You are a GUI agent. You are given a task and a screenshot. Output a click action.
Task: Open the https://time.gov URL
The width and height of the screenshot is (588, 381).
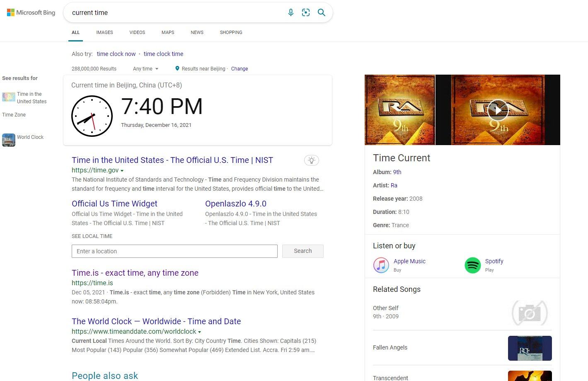95,170
